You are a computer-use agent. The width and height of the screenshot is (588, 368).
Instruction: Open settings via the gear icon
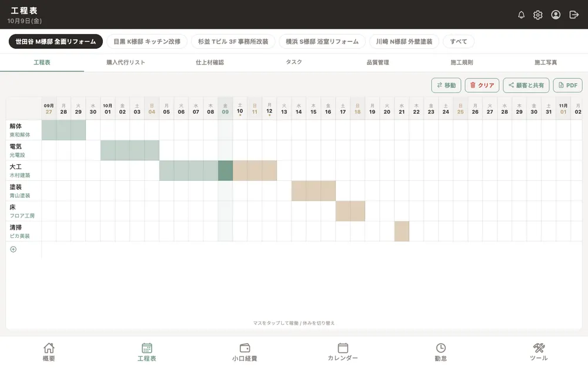click(538, 15)
